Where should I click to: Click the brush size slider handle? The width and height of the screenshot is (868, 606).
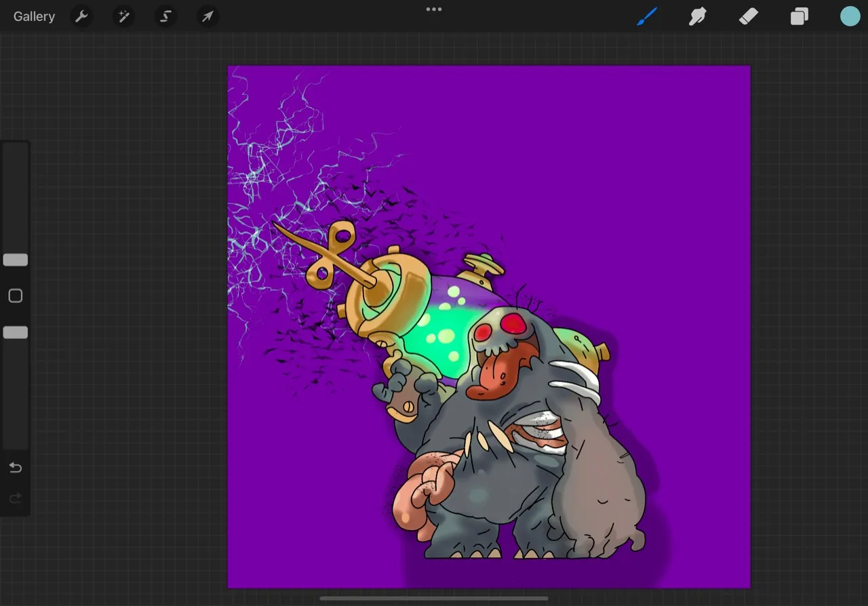click(15, 260)
